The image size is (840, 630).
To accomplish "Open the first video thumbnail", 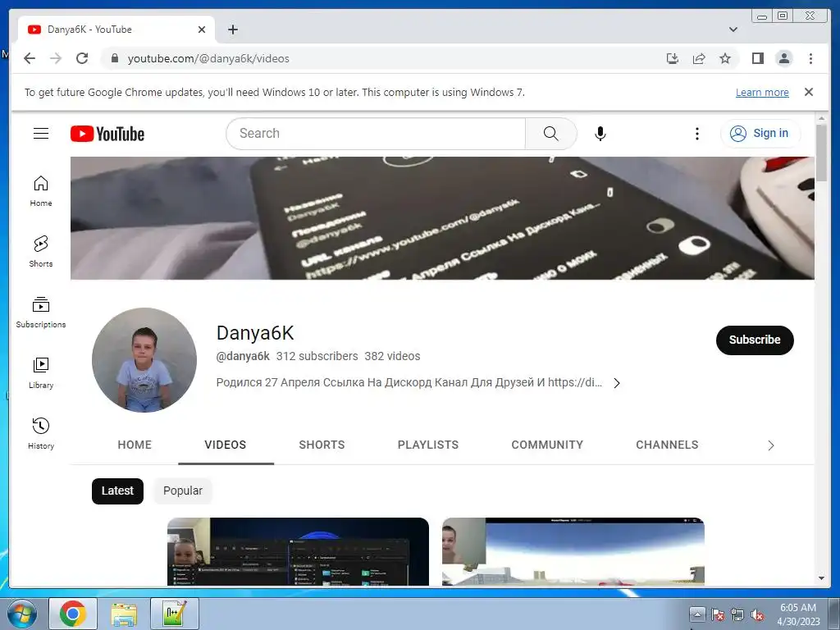I will (298, 551).
